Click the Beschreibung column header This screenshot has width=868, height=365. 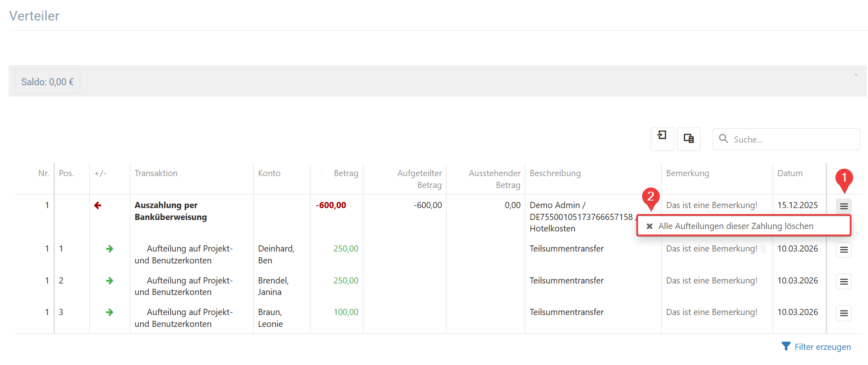click(555, 173)
